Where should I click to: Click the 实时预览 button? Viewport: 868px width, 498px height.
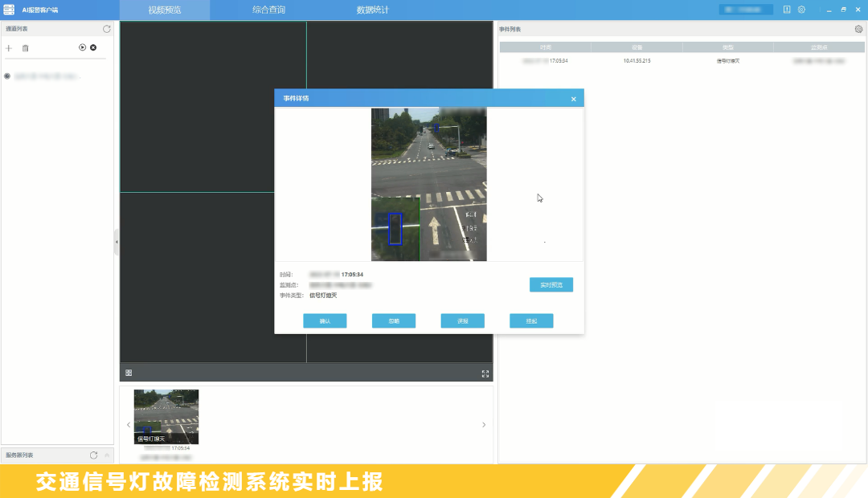551,285
